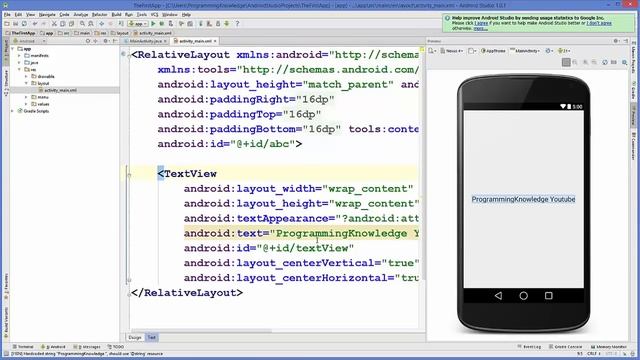This screenshot has width=640, height=360.
Task: Select the Text tab at editor bottom
Action: click(151, 338)
